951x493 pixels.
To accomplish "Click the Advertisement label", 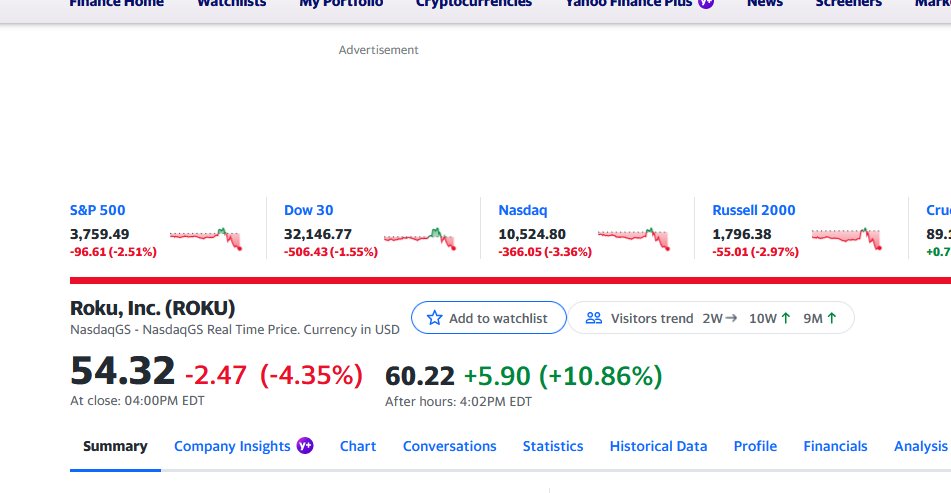I will coord(378,50).
